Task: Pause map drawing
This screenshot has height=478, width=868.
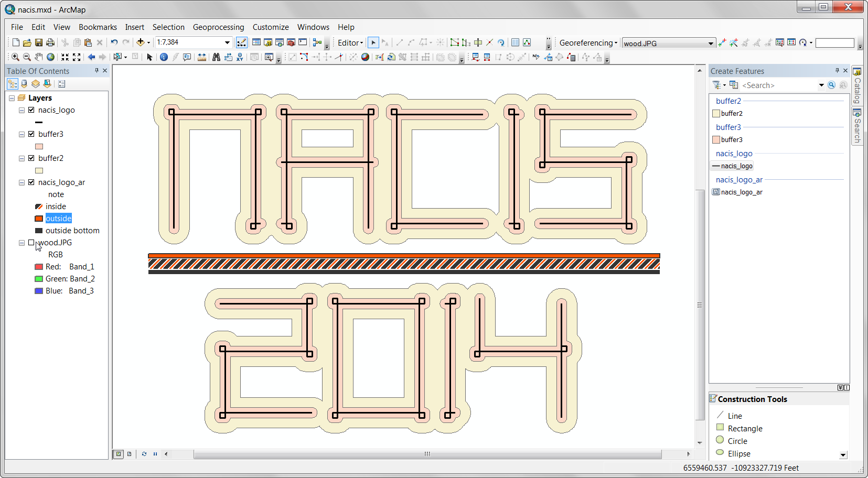Action: [155, 454]
